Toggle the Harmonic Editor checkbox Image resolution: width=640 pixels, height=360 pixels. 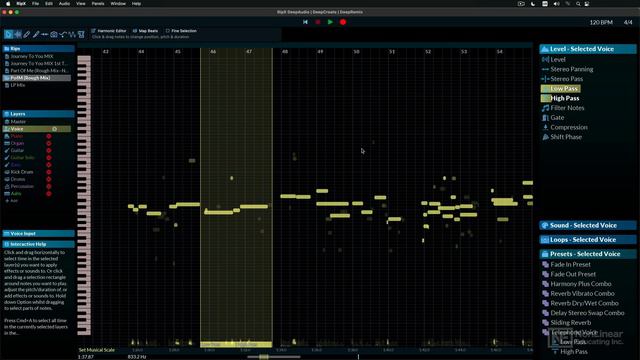[93, 31]
